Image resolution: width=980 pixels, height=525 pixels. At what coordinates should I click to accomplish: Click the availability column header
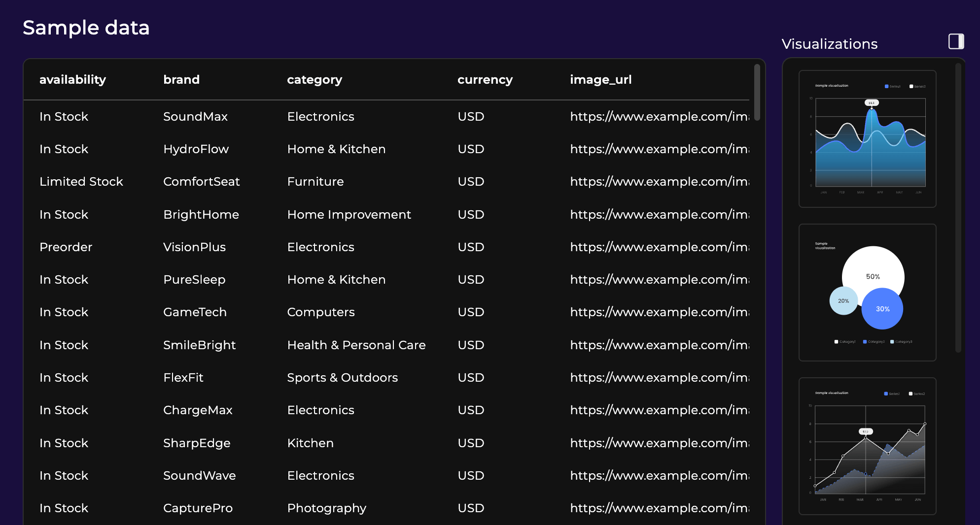[72, 80]
